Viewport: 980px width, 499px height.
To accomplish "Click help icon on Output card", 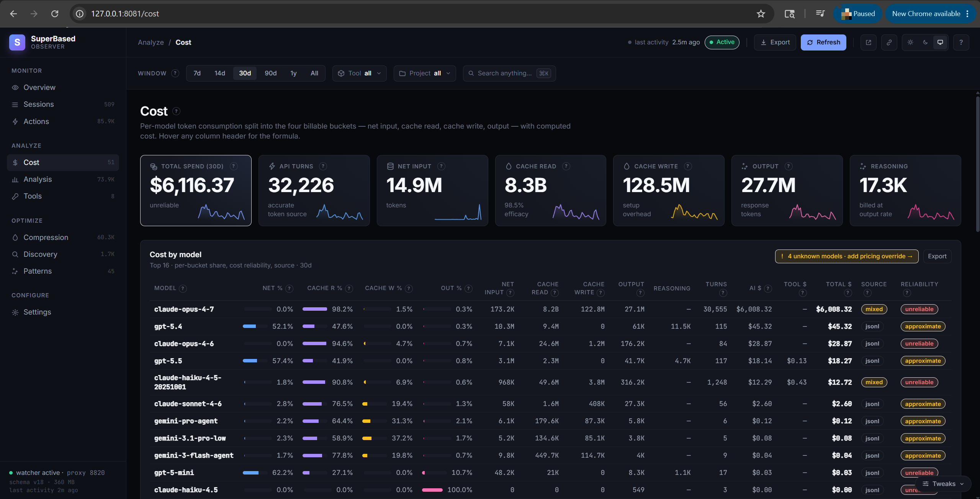I will (788, 166).
